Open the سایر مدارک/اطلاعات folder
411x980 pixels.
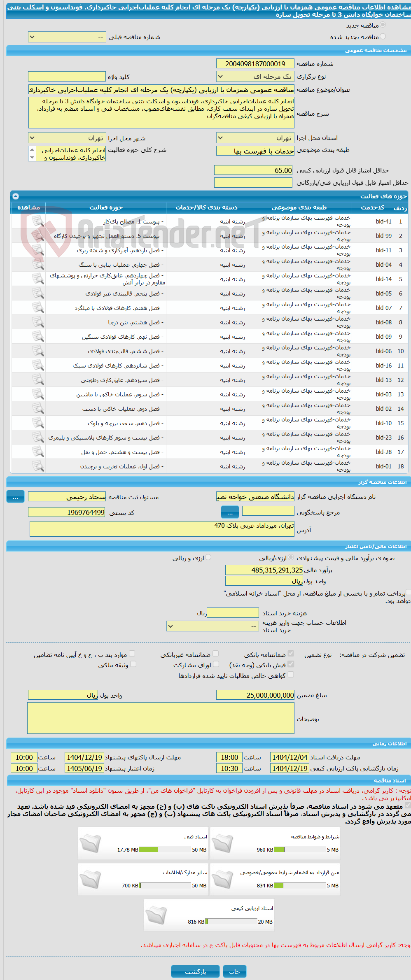point(90,879)
